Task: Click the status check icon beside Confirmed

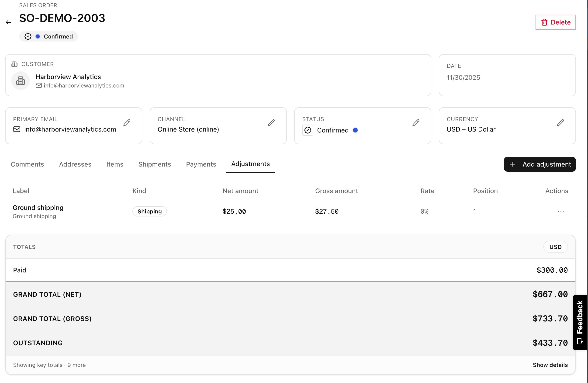Action: tap(308, 130)
